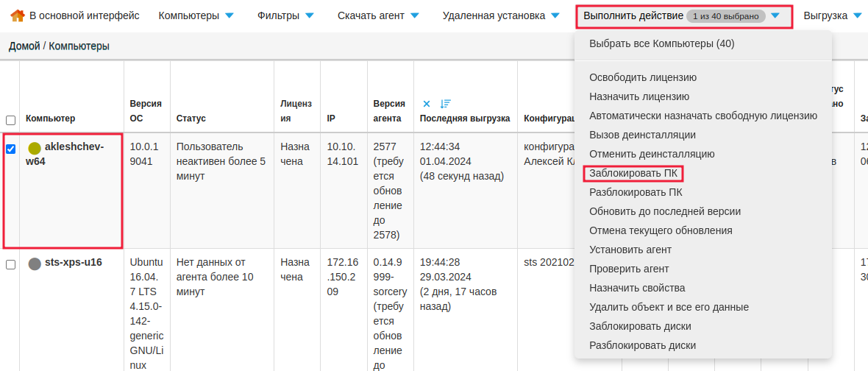Click the yellow status circle for akleshchev-w64
The height and width of the screenshot is (371, 868).
click(x=35, y=148)
